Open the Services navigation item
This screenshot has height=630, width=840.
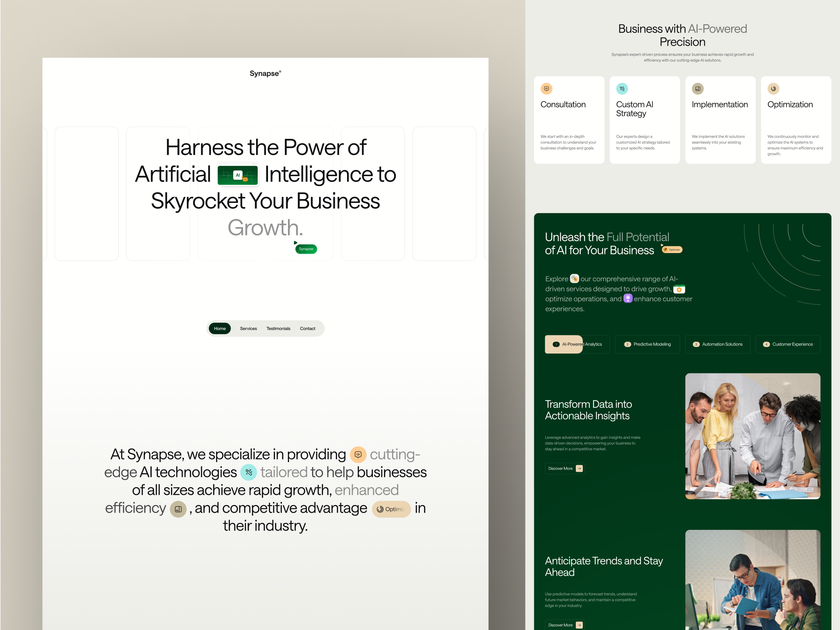(x=248, y=328)
